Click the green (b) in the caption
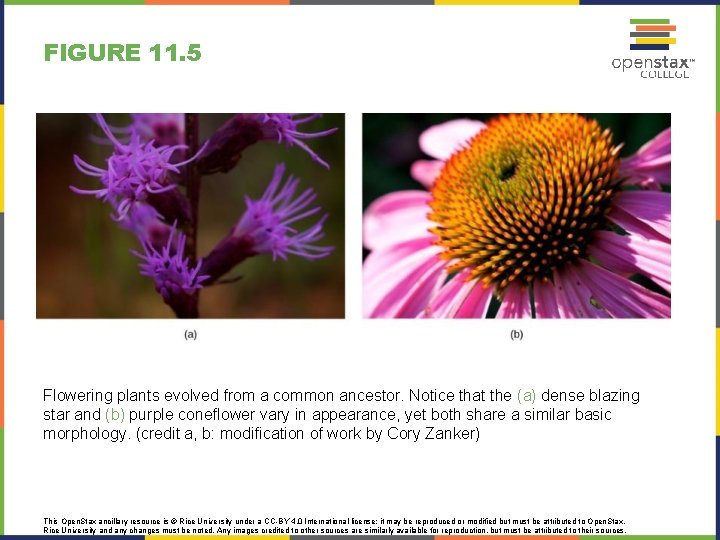The image size is (720, 540). (x=115, y=414)
